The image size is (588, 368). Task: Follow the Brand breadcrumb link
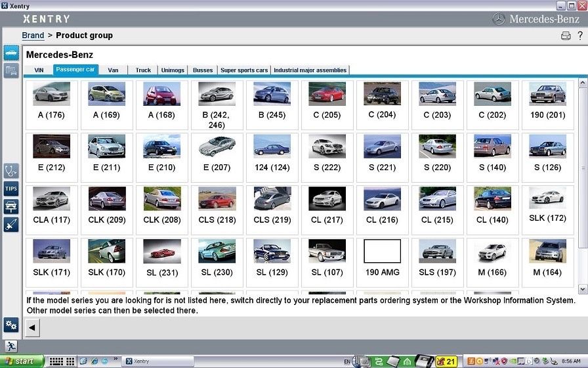pos(33,35)
